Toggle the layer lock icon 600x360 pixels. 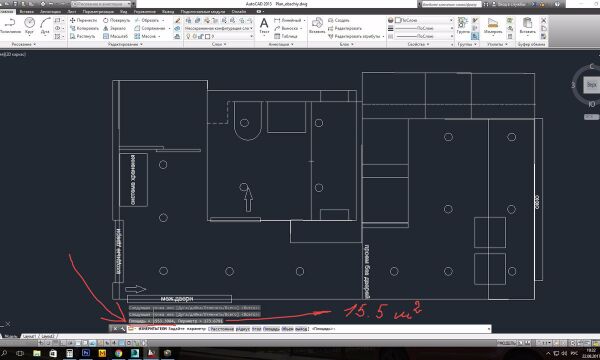(201, 36)
